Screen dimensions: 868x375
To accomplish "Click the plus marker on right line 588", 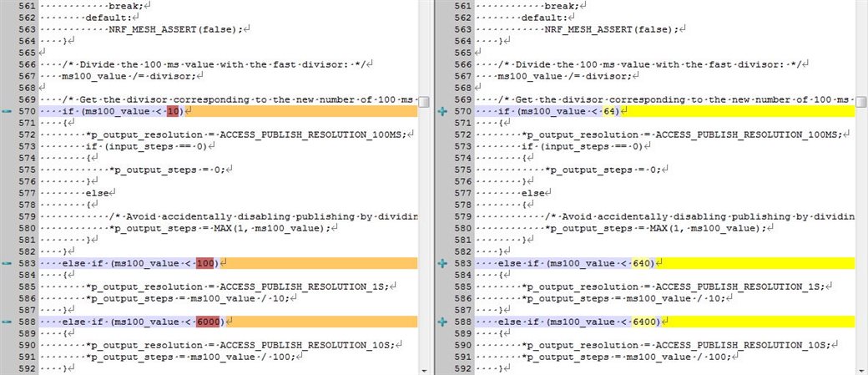I will [x=442, y=322].
